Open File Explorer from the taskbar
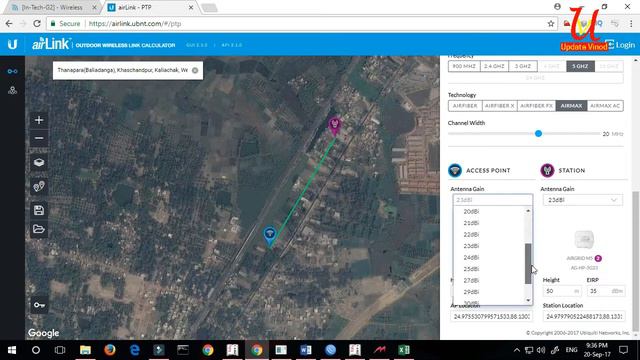This screenshot has height=360, width=640. click(85, 350)
